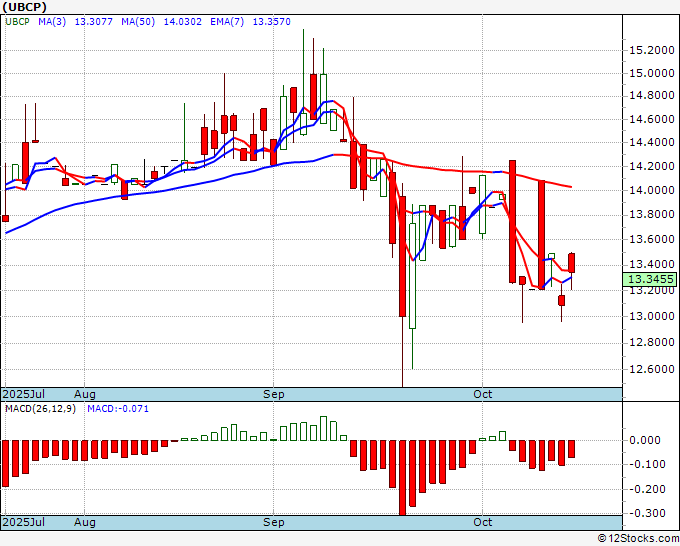Image resolution: width=680 pixels, height=546 pixels.
Task: Click 2025Jul on the MACD panel axis
Action: tap(24, 522)
